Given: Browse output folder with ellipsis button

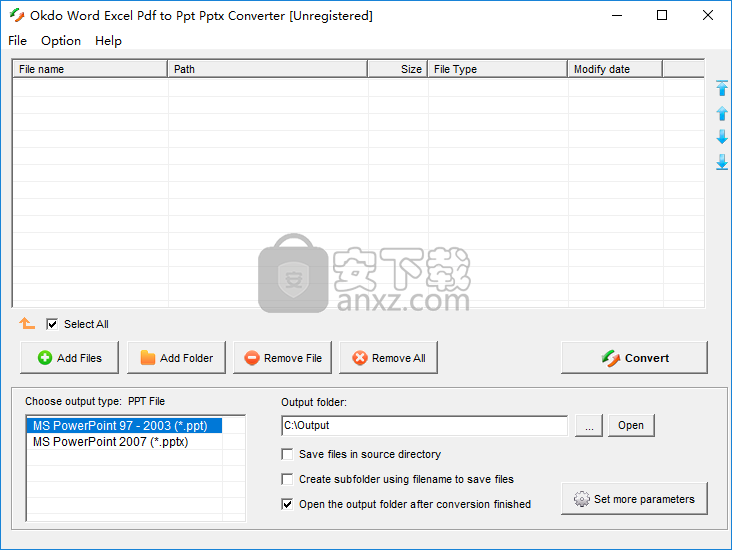Looking at the screenshot, I should [x=589, y=425].
